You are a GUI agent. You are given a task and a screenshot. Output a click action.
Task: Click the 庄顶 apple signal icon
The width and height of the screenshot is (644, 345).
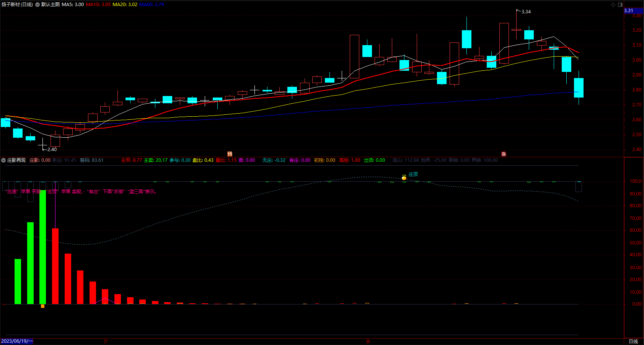tap(404, 177)
